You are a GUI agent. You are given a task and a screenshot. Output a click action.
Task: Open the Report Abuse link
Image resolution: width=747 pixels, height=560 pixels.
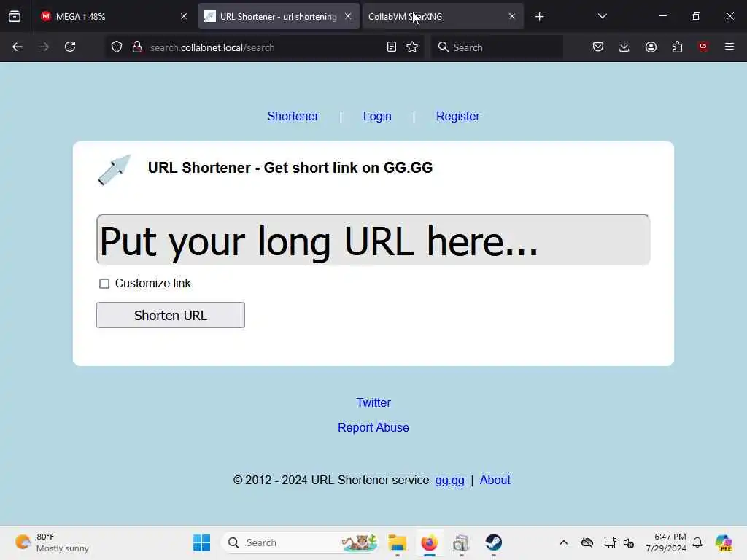tap(373, 427)
